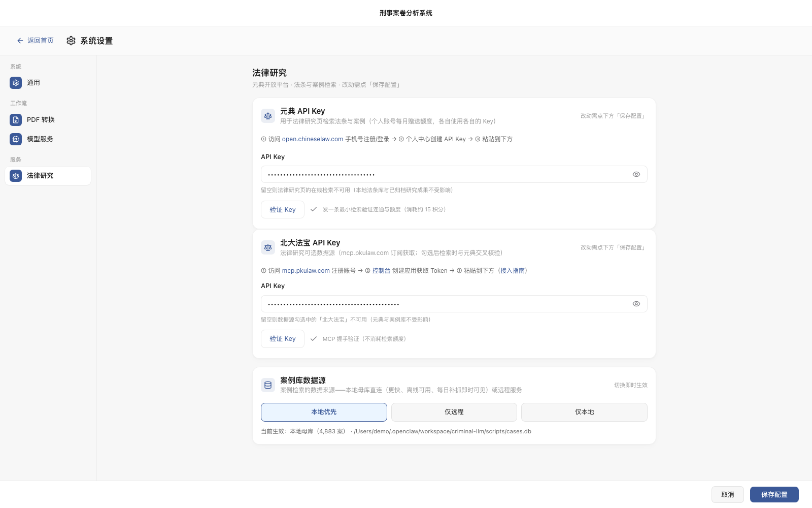Open the 控制台 link
The width and height of the screenshot is (812, 508).
(x=381, y=271)
